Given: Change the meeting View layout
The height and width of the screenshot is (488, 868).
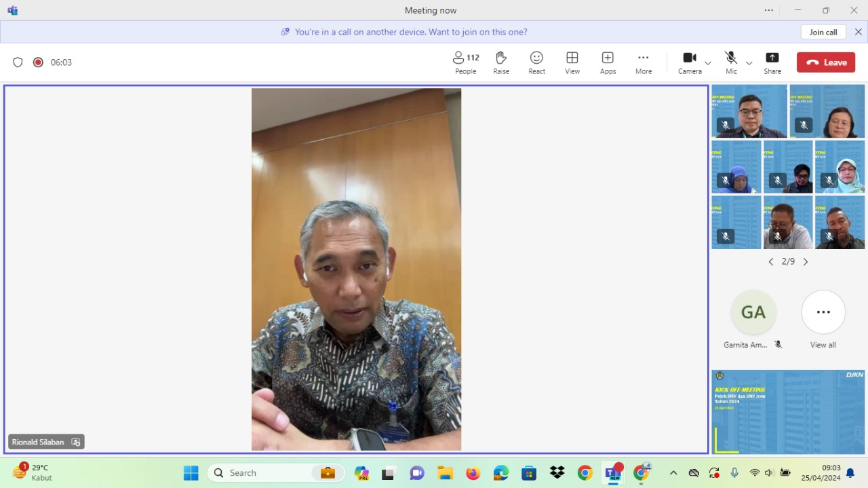Looking at the screenshot, I should tap(572, 62).
